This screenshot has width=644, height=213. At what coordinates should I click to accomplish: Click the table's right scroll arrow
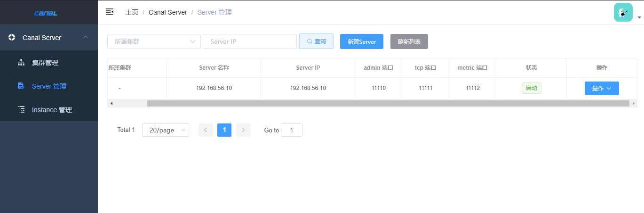point(633,103)
